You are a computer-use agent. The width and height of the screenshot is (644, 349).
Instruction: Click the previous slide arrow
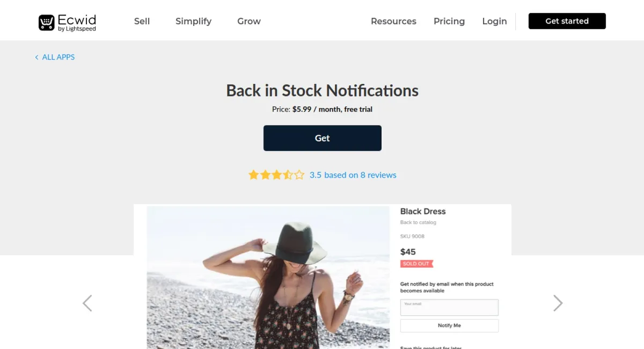(x=87, y=303)
